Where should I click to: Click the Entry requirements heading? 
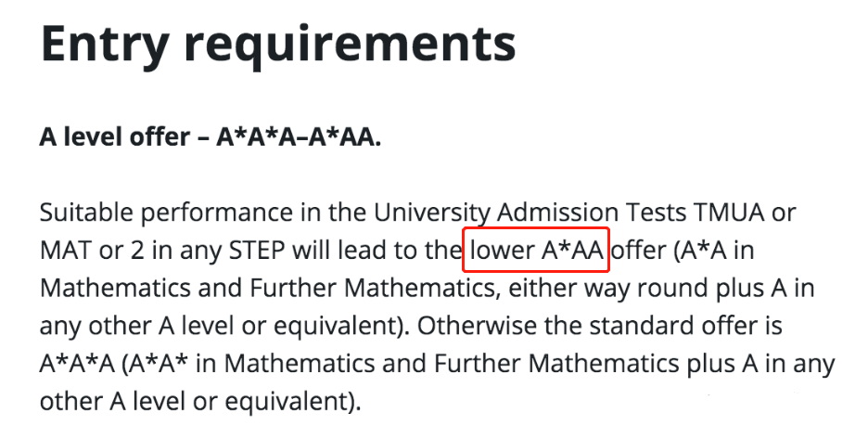pos(278,45)
